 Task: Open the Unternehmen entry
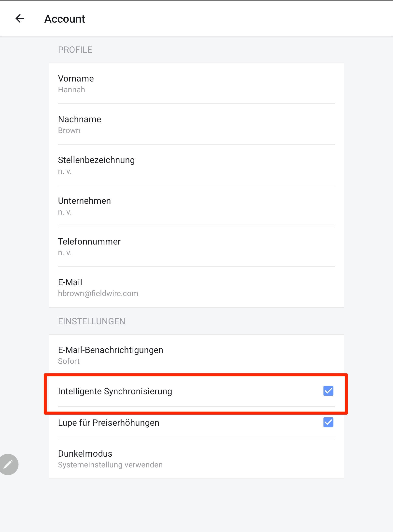(196, 206)
